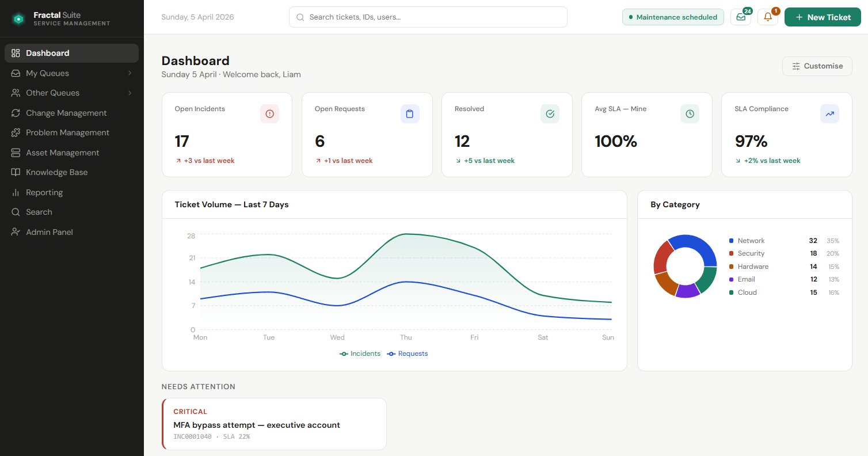
Task: Open Reporting in sidebar
Action: 71,192
